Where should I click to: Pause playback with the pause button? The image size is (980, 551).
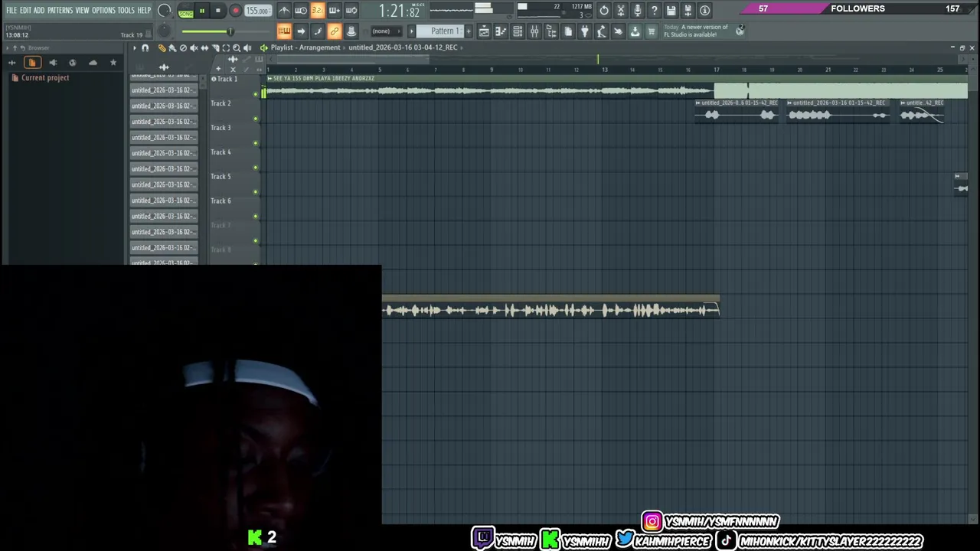(201, 11)
